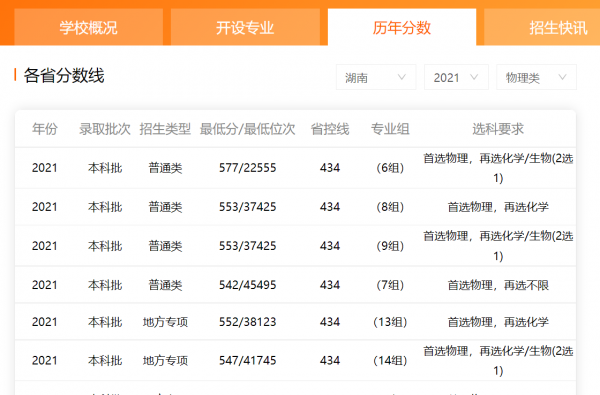This screenshot has height=395, width=600.
Task: Click the year 2021 in the 13组 row
Action: click(45, 322)
